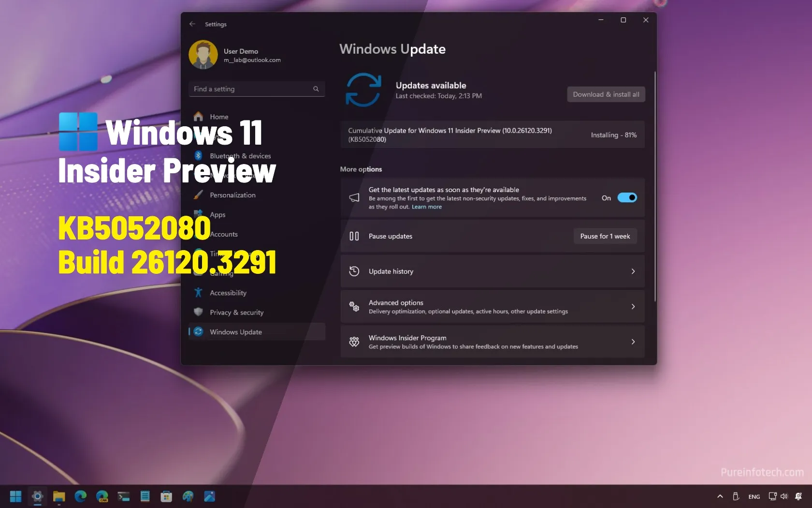
Task: Show hidden icons tray chevron
Action: point(720,496)
